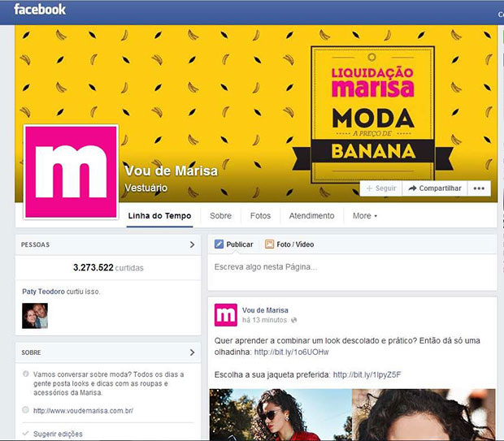Open Paty Teodoro's profile photo thumbnail
The width and height of the screenshot is (504, 441).
point(35,315)
